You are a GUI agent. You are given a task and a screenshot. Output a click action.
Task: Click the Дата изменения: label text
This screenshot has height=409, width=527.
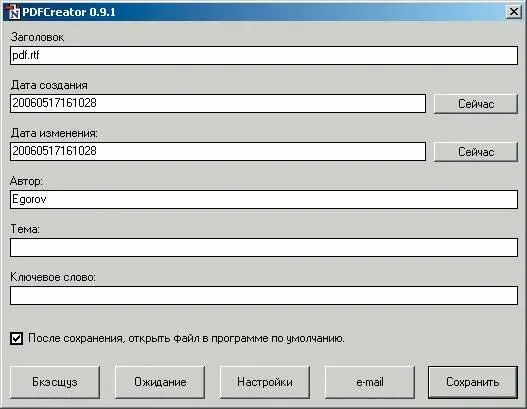point(54,133)
